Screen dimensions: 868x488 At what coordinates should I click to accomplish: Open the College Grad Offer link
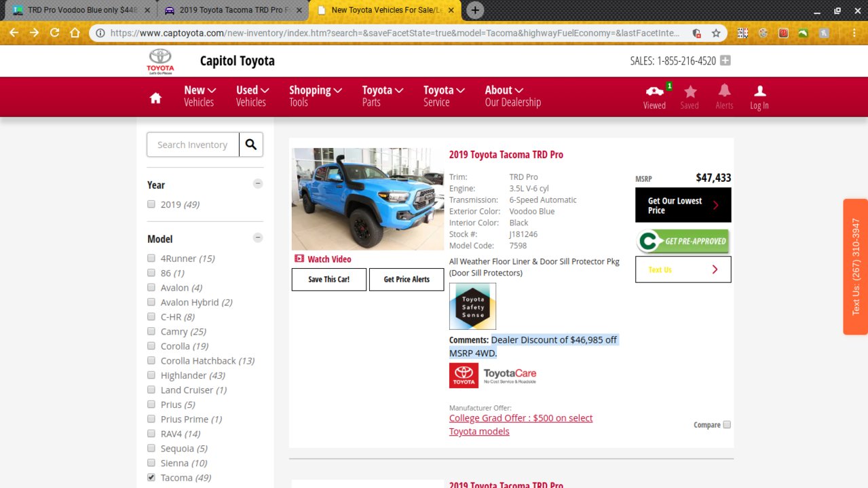tap(521, 425)
